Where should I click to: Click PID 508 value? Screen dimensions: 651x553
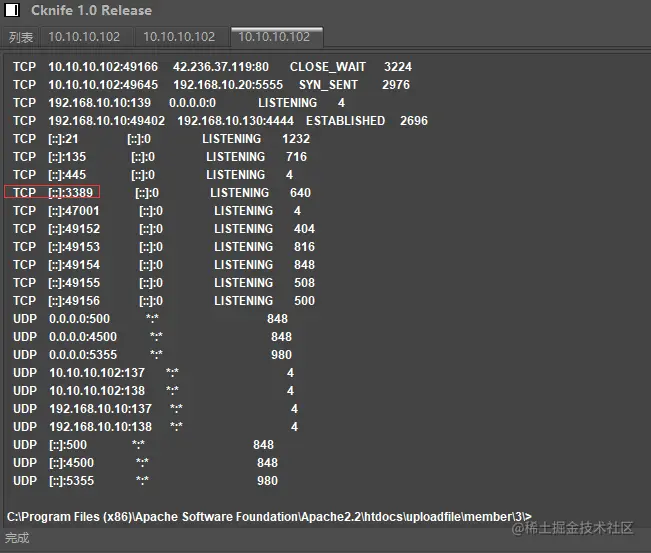click(304, 283)
